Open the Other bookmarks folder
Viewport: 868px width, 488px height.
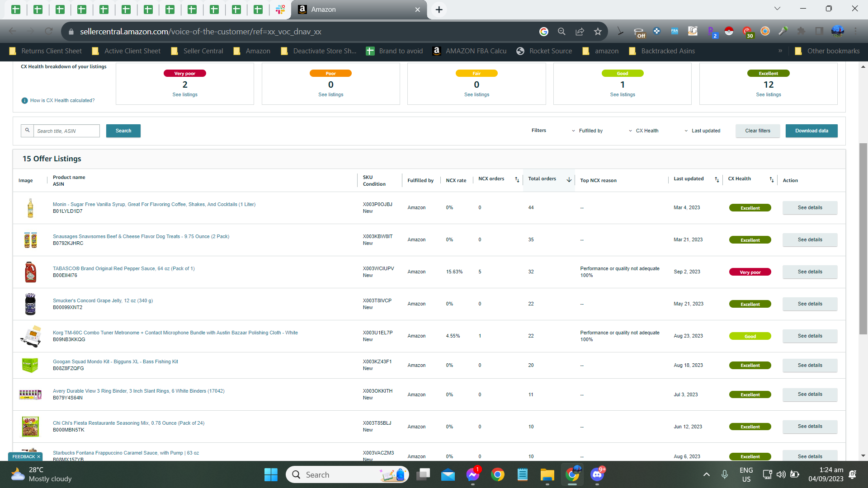(827, 51)
